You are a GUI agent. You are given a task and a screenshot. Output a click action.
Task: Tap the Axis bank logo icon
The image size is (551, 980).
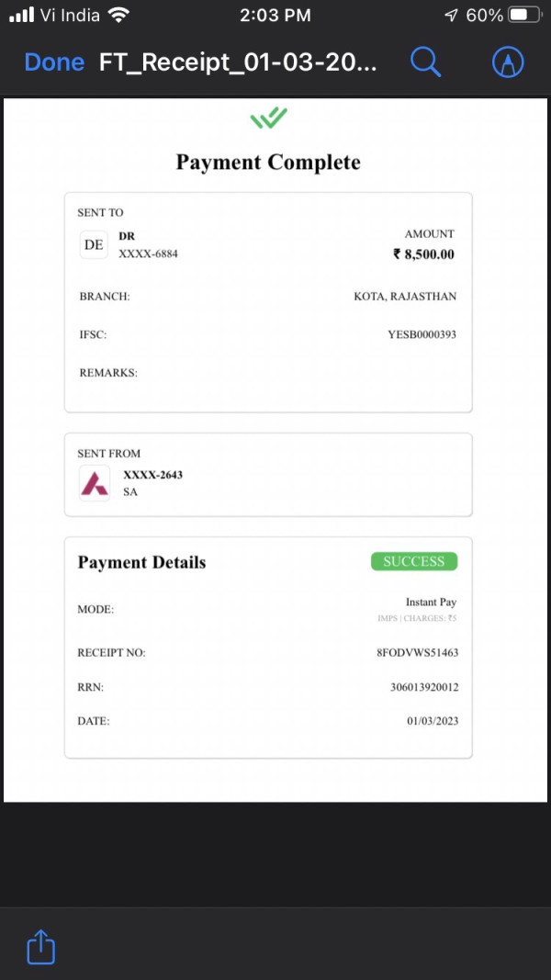tap(95, 483)
